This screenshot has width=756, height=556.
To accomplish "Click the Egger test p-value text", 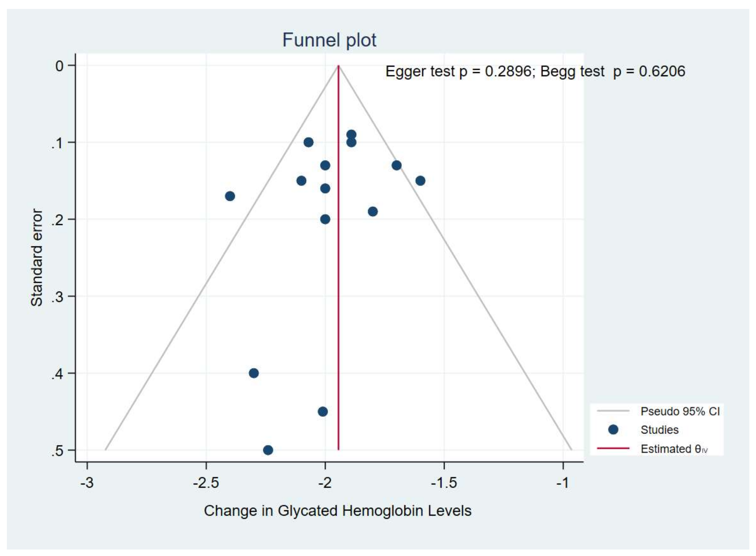I will (458, 71).
